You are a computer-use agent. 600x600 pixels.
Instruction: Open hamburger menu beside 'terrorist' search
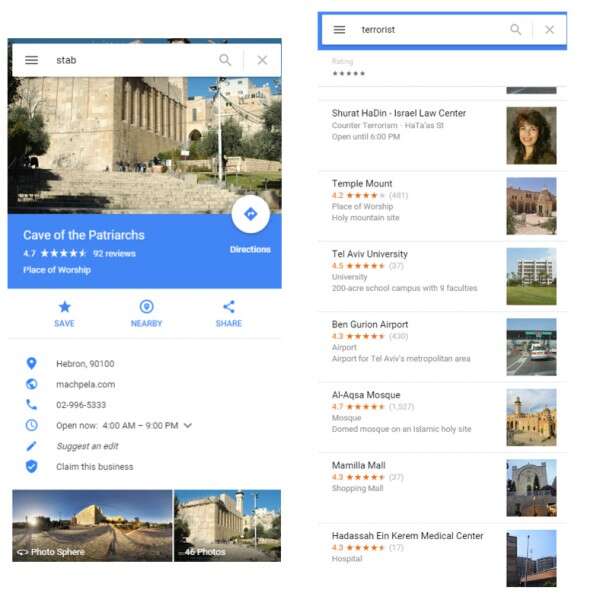[339, 30]
